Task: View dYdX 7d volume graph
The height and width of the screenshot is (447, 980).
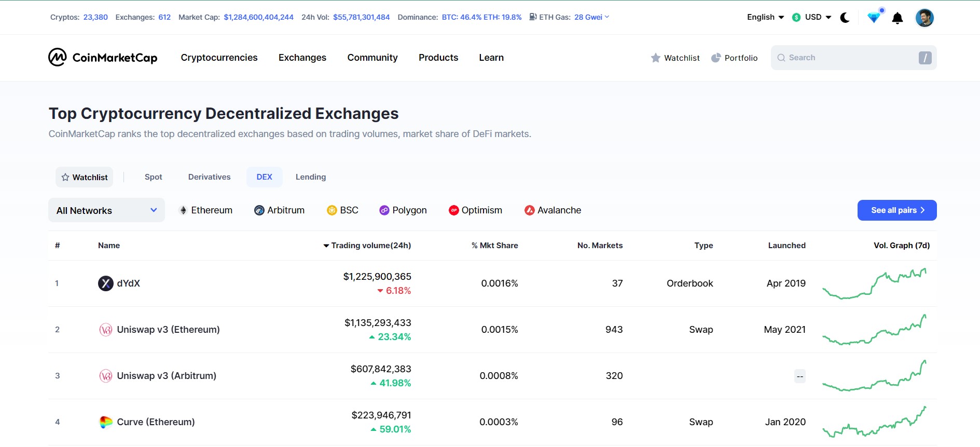Action: click(875, 283)
